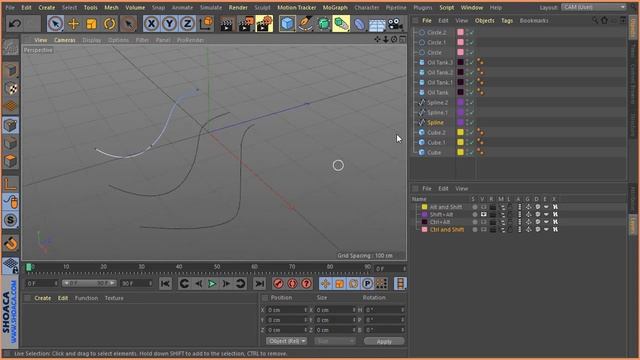Click the Object Manager search icon

(596, 20)
